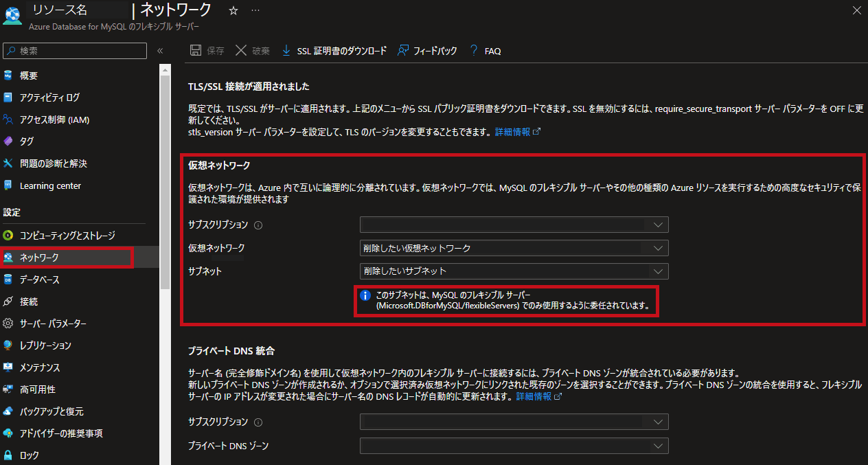Click the レプリケーション globe icon
The height and width of the screenshot is (465, 868).
(x=8, y=345)
